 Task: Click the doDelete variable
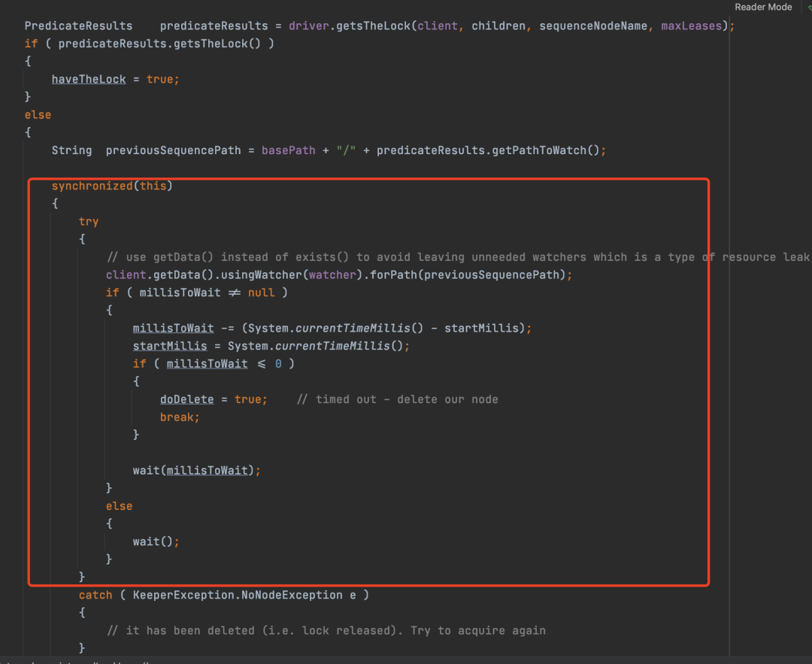click(x=186, y=399)
